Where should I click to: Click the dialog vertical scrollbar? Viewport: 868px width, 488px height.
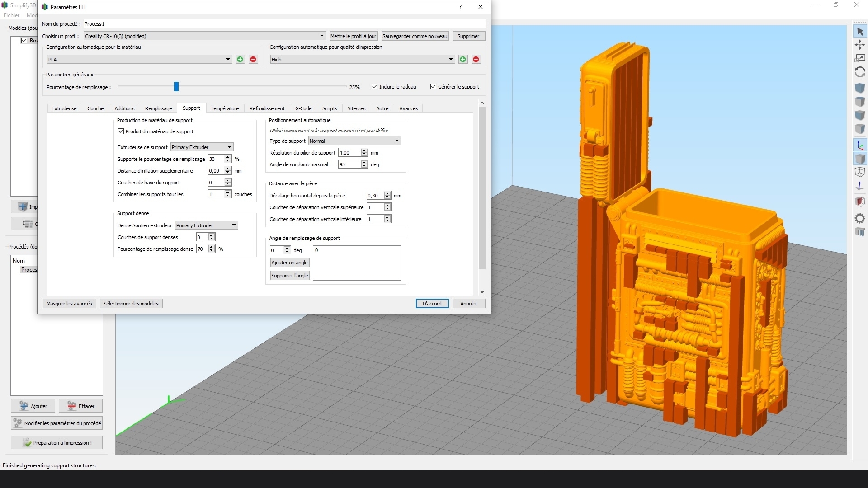point(482,188)
